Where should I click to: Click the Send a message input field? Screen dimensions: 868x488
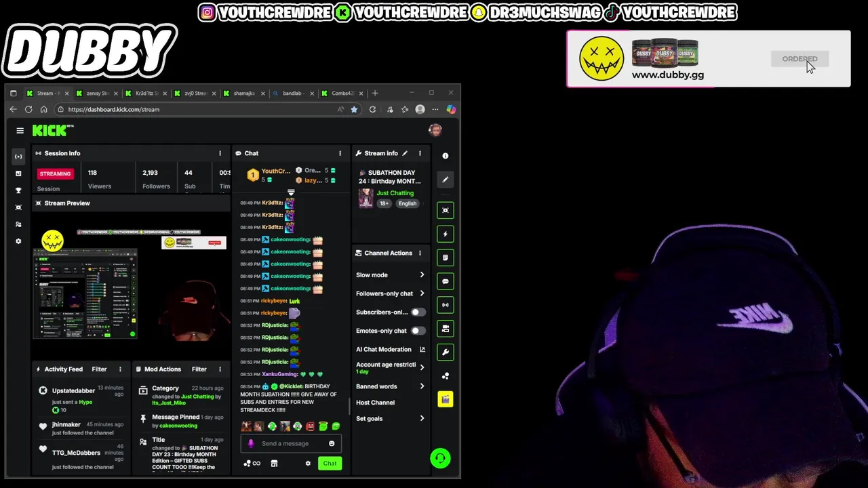[x=291, y=443]
